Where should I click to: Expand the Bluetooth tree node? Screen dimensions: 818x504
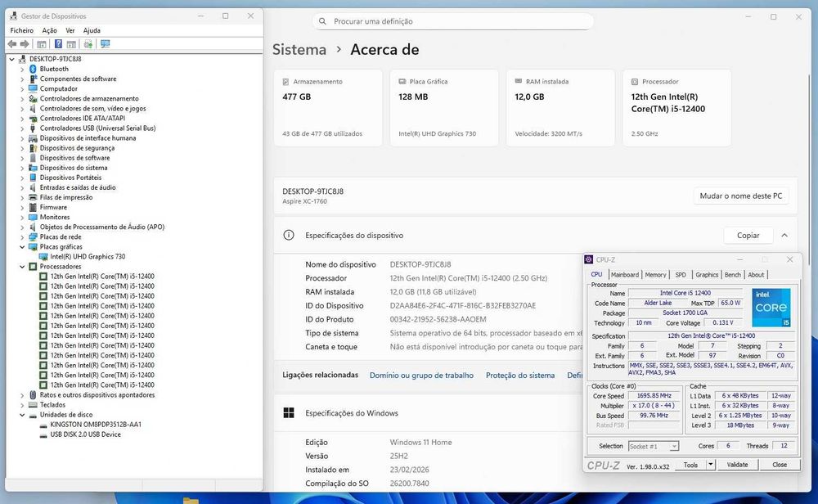coord(22,70)
